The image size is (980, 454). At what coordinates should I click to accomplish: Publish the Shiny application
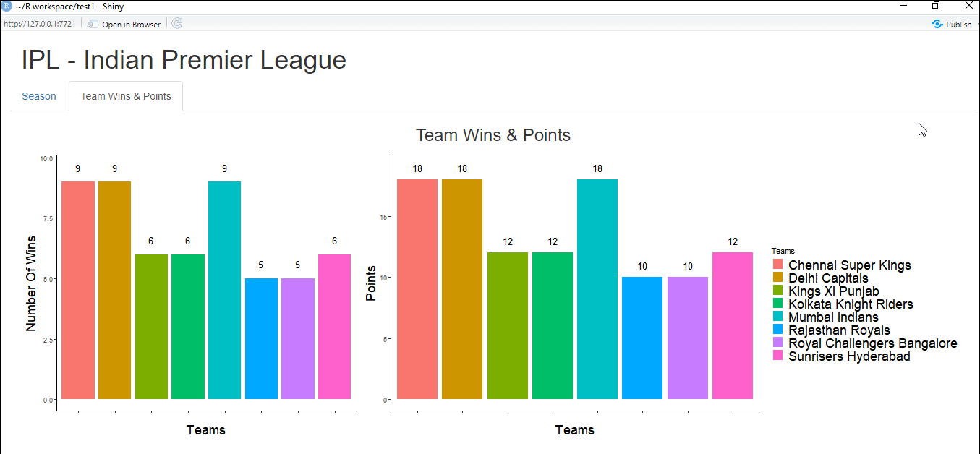pos(952,24)
